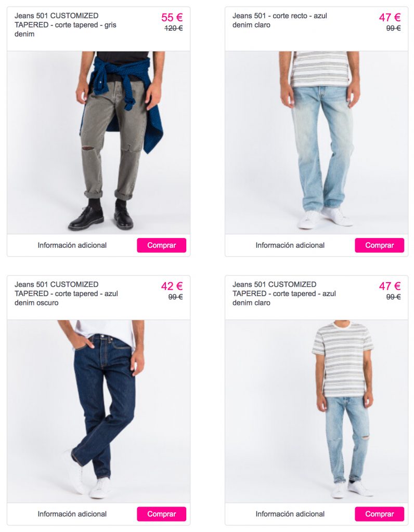The height and width of the screenshot is (532, 414).
Task: Open straight-cut light jeans product photo
Action: tap(317, 142)
